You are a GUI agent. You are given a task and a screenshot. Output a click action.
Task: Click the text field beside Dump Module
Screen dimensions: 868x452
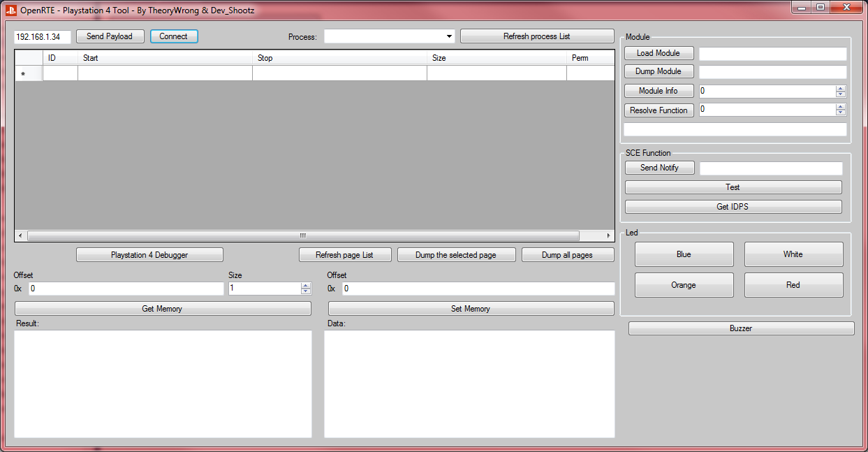[773, 72]
